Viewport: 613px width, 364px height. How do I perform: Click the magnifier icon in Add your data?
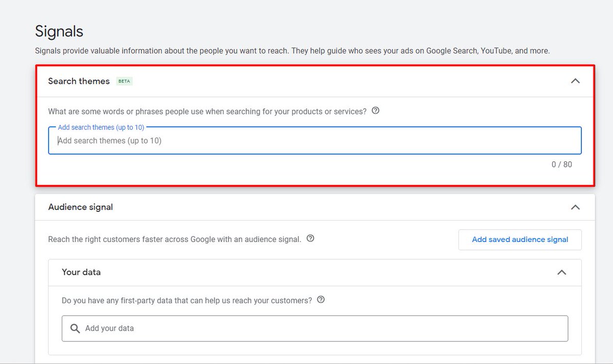(x=75, y=328)
